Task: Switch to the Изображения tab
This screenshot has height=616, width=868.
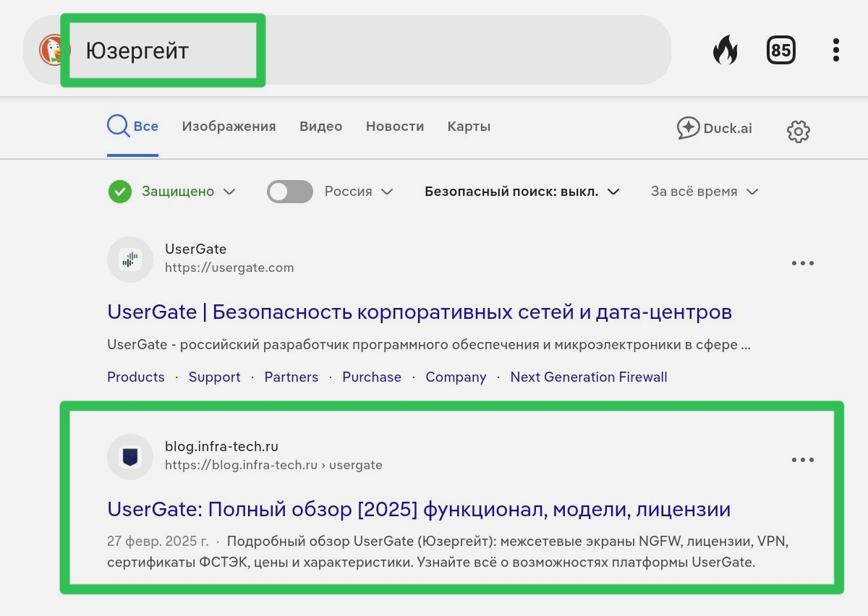Action: click(229, 127)
